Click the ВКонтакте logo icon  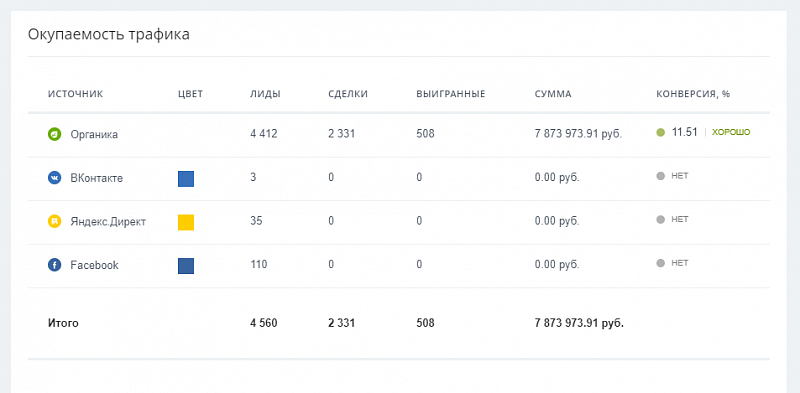55,178
